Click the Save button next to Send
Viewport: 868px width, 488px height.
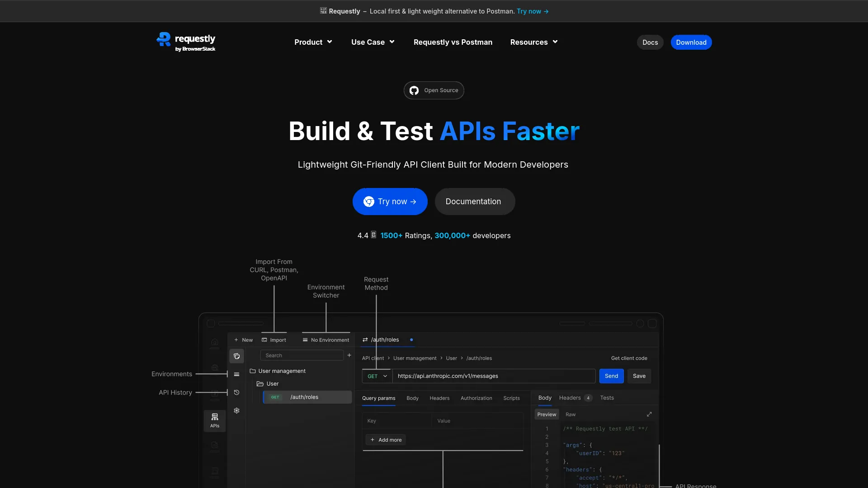639,376
